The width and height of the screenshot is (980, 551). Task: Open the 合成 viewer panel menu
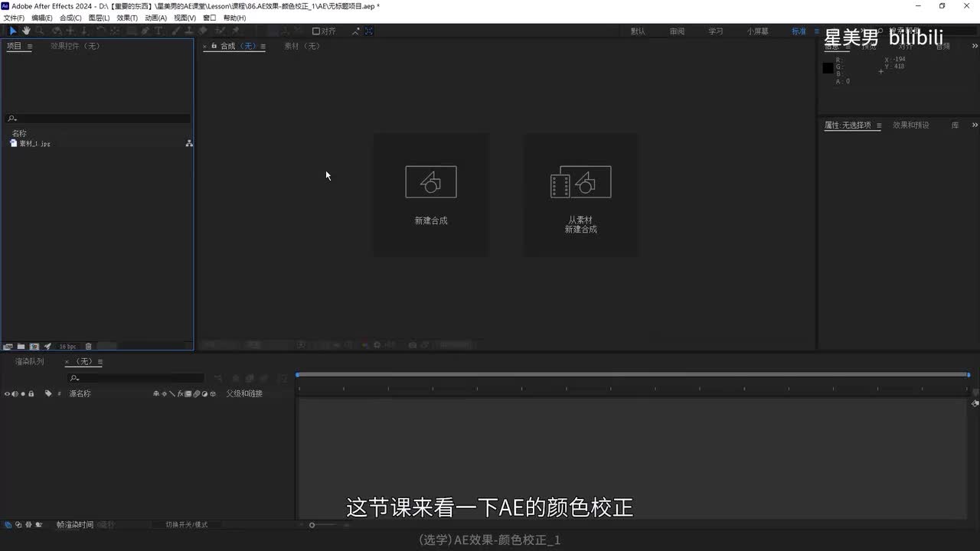(263, 46)
